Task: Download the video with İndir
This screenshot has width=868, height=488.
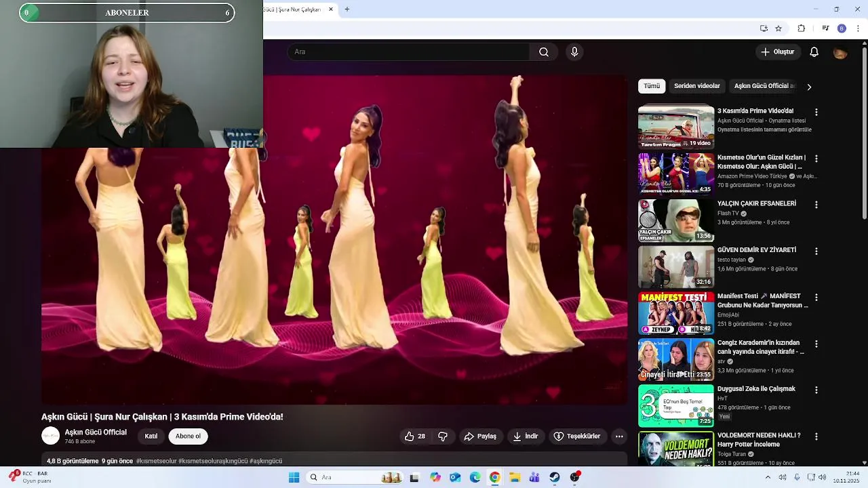Action: pyautogui.click(x=526, y=436)
